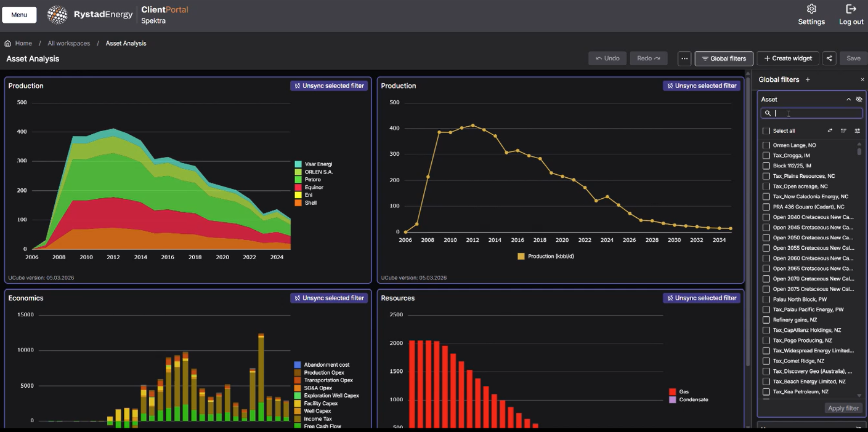Viewport: 868px width, 432px height.
Task: Tick the Refinery gains, NZ checkbox
Action: coord(766,320)
